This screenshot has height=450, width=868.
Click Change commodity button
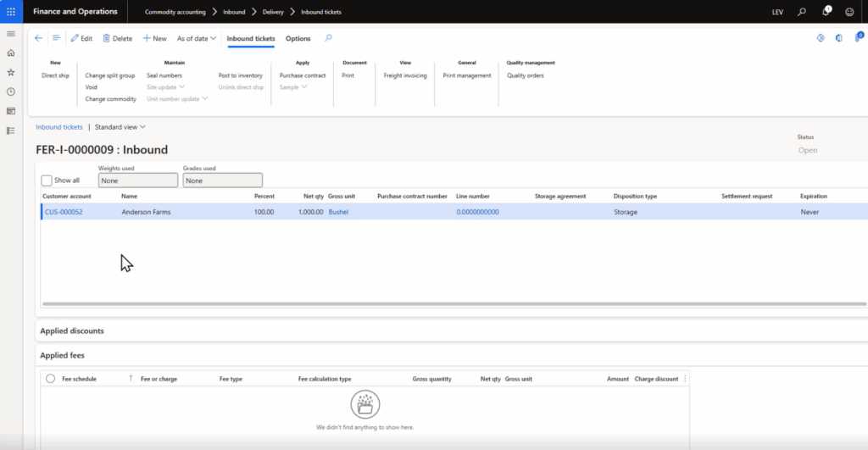(111, 98)
